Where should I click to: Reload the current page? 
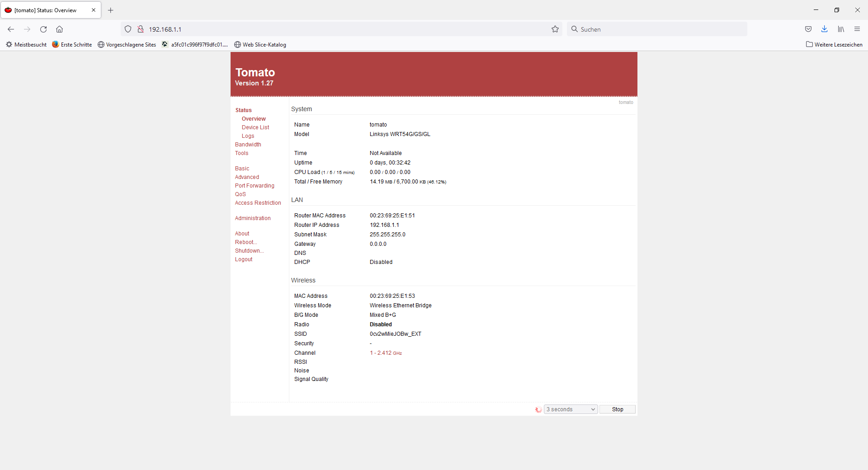[43, 29]
